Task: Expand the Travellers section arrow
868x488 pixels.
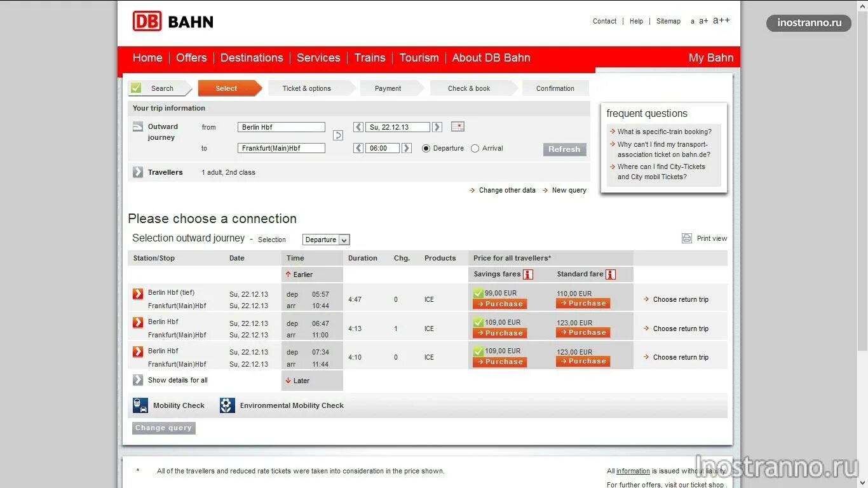Action: (138, 172)
